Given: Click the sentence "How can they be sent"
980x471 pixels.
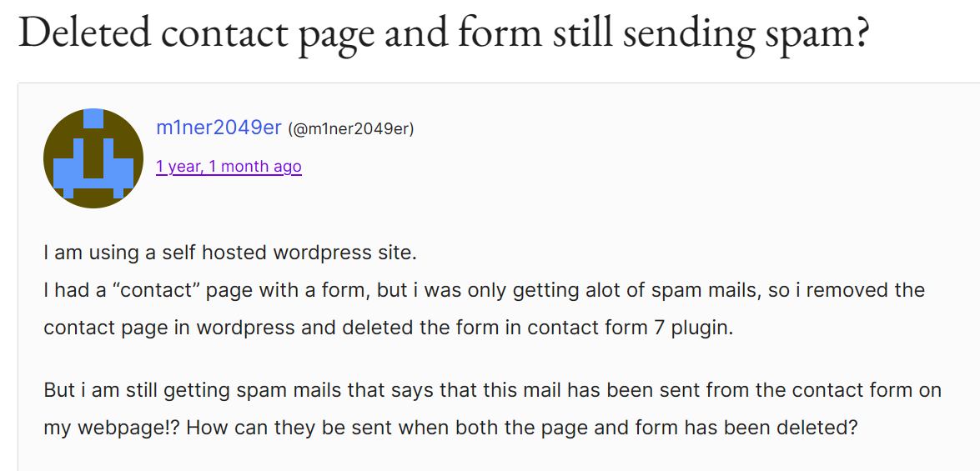Looking at the screenshot, I should point(521,428).
